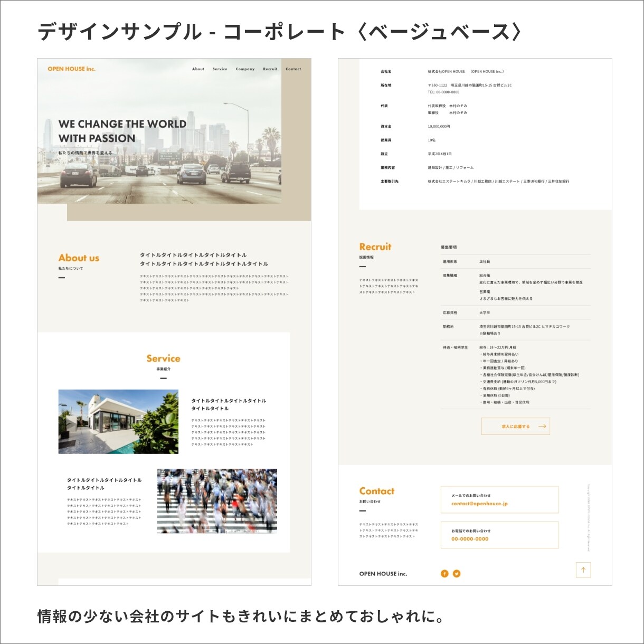
Task: Click the OPEN HOUSE inc. footer logo
Action: [x=383, y=574]
